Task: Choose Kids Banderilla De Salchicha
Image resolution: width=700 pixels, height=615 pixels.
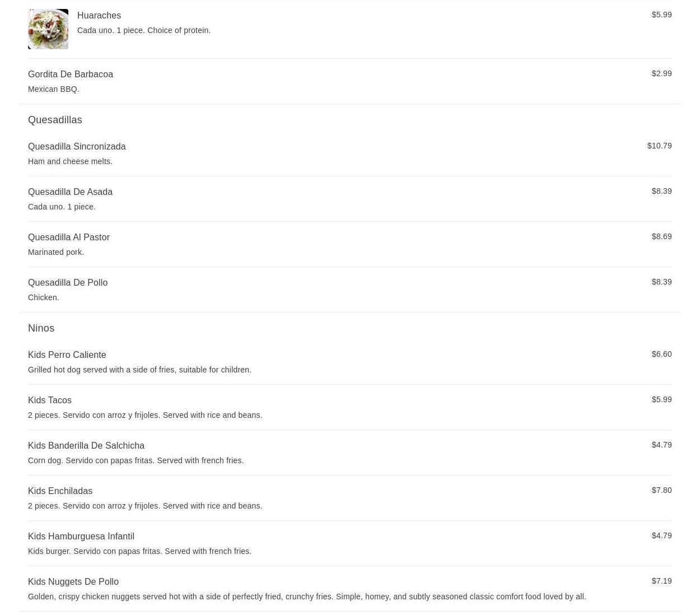Action: tap(349, 453)
